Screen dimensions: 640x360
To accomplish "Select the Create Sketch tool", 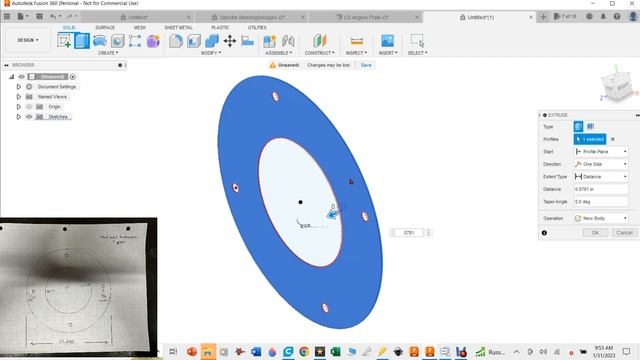I will pyautogui.click(x=64, y=41).
